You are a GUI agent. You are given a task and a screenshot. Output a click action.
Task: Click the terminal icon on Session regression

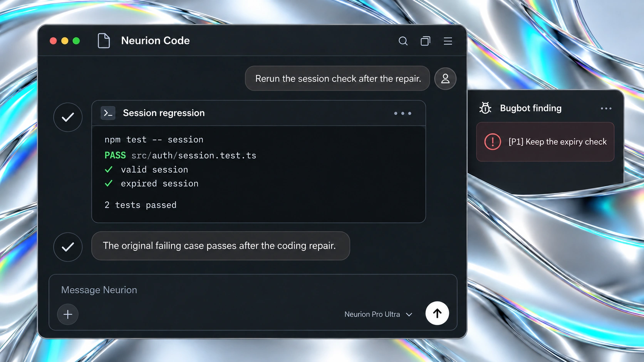[x=108, y=113]
